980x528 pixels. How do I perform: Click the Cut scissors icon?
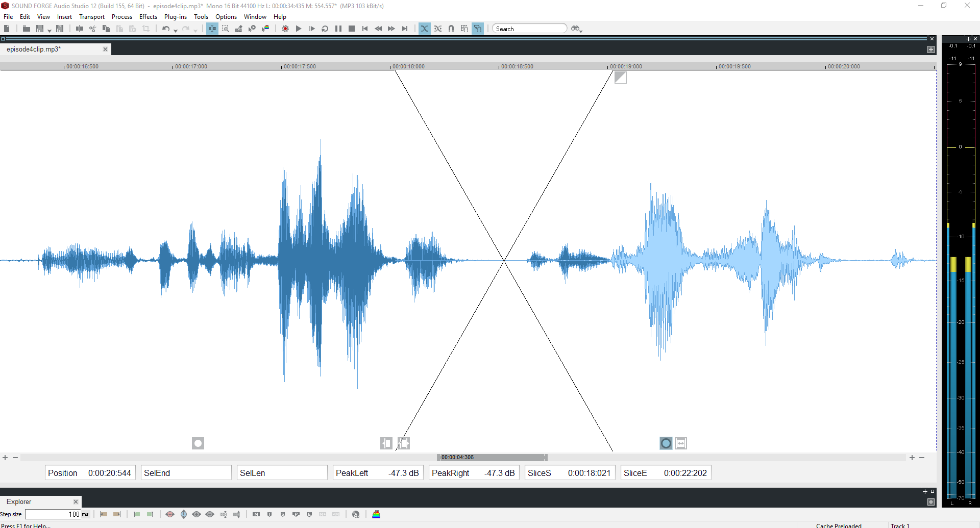click(92, 29)
